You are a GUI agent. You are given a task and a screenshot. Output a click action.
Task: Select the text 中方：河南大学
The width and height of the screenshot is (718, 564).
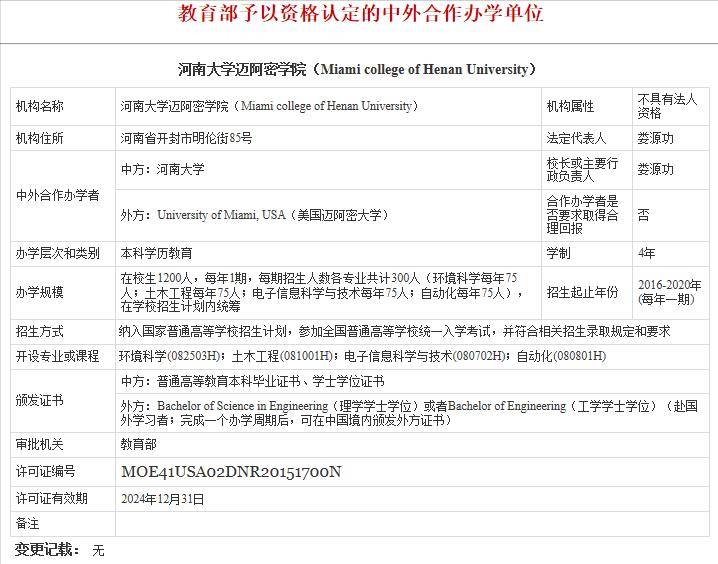(162, 169)
